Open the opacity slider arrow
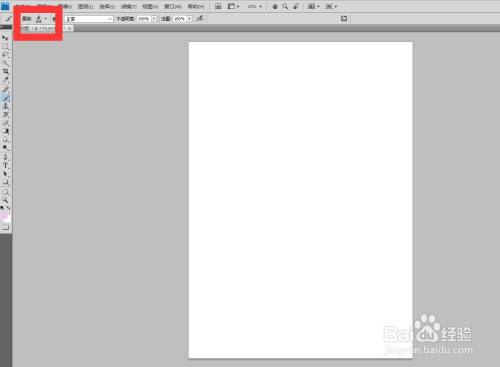This screenshot has height=367, width=500. point(154,19)
